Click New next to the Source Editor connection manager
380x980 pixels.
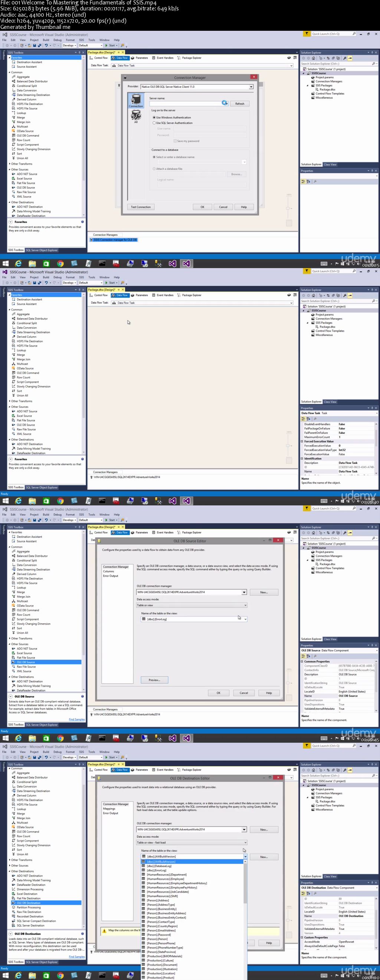(x=264, y=592)
